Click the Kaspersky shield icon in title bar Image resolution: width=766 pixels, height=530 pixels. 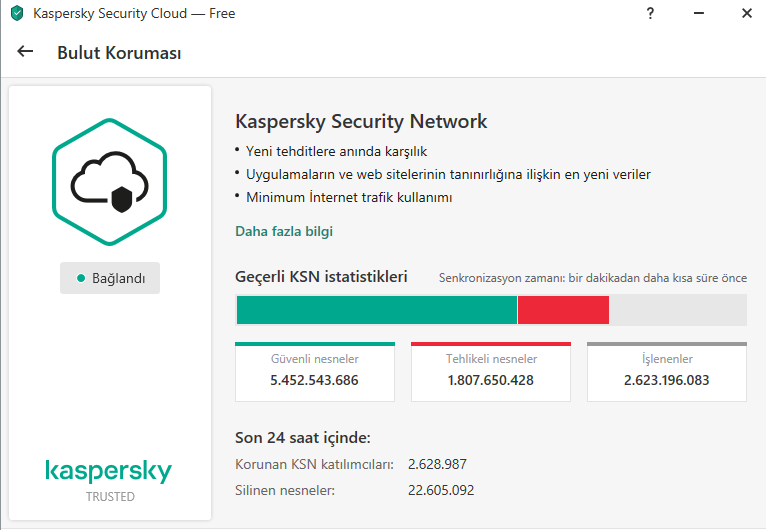click(17, 15)
